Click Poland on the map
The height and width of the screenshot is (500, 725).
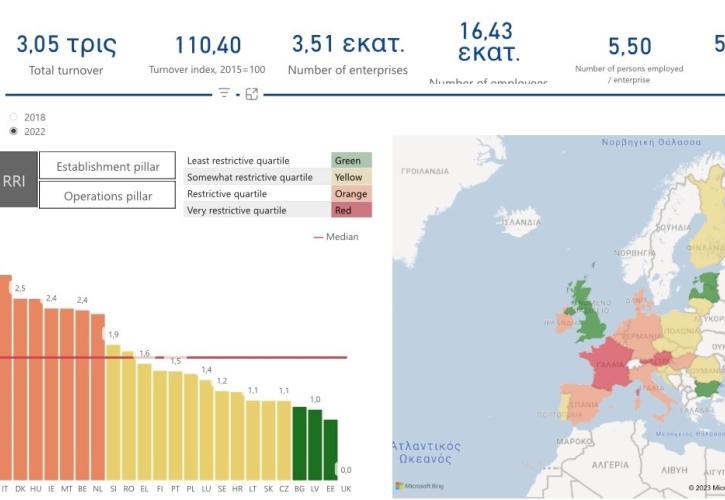pyautogui.click(x=681, y=328)
